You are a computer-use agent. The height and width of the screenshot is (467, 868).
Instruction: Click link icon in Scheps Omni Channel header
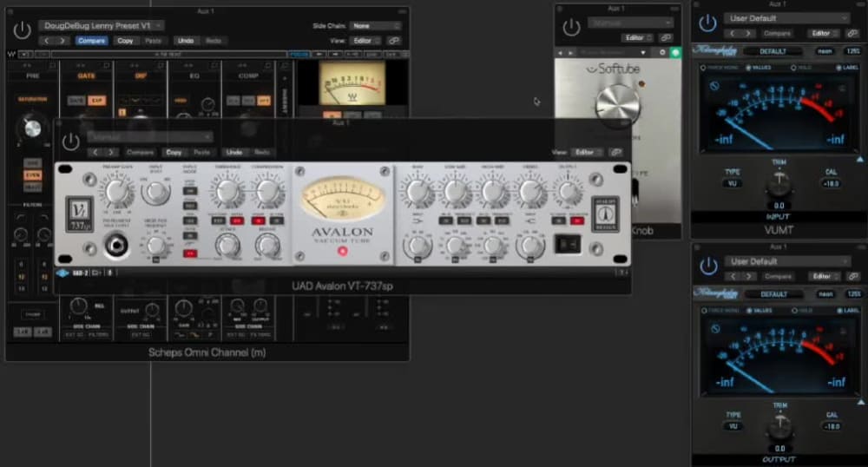click(393, 41)
